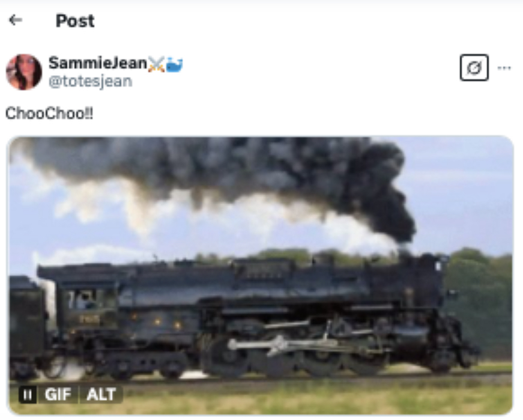Screen dimensions: 523x420
Task: Show the ALT image description
Action: 101,395
